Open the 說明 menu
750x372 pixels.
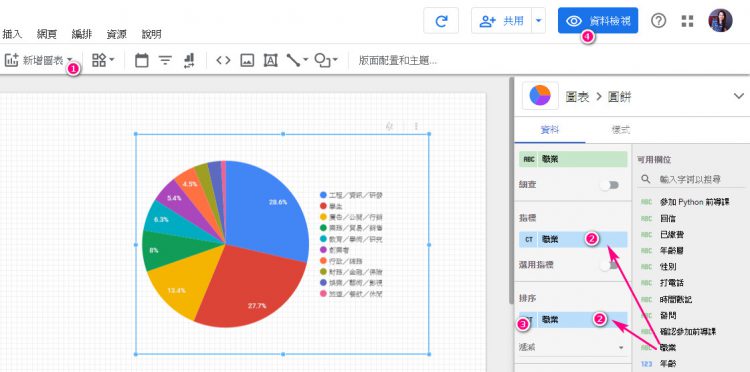(152, 34)
